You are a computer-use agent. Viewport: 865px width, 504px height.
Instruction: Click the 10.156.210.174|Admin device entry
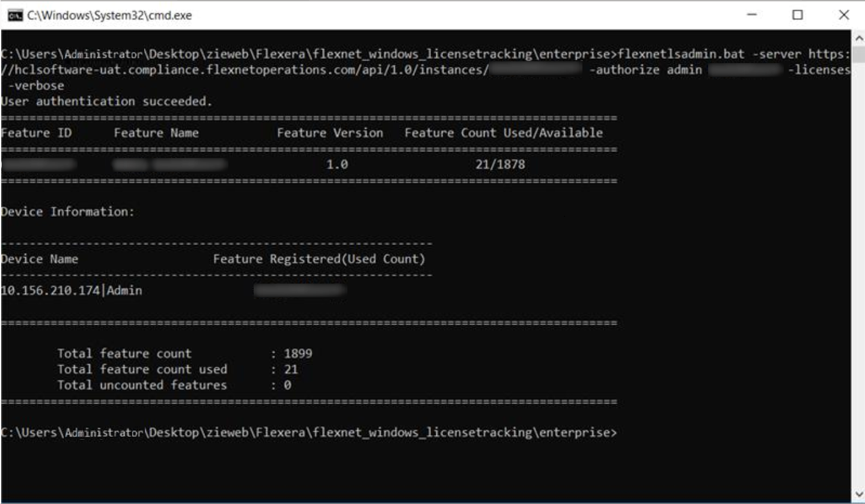tap(72, 291)
